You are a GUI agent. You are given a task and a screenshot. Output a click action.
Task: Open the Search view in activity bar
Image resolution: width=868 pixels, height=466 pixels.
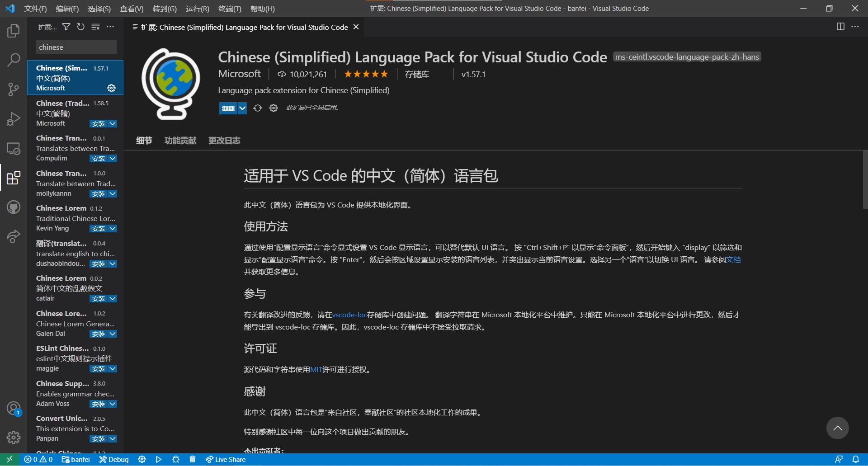[14, 60]
